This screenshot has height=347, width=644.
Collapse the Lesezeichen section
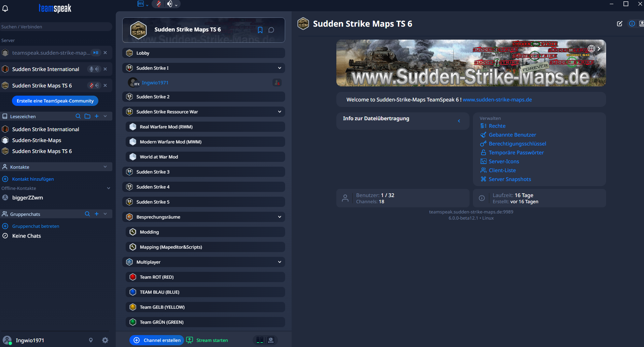tap(105, 116)
